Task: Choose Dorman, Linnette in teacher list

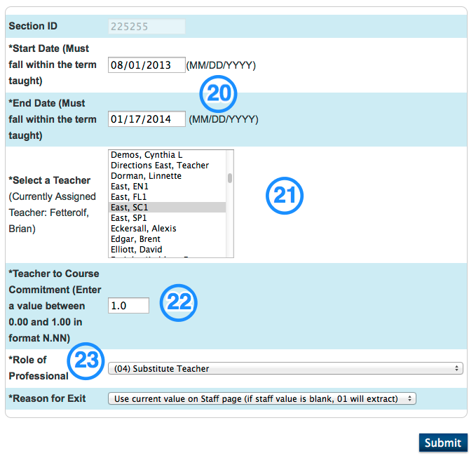Action: coord(146,176)
